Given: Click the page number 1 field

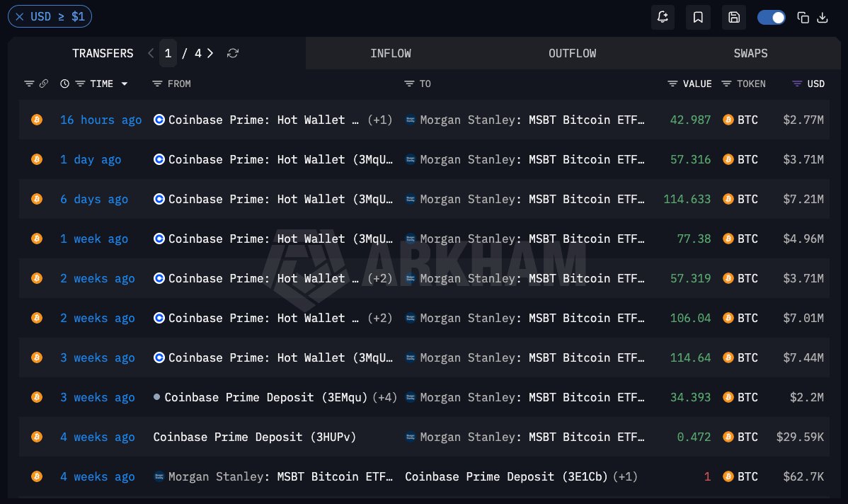Looking at the screenshot, I should 168,53.
